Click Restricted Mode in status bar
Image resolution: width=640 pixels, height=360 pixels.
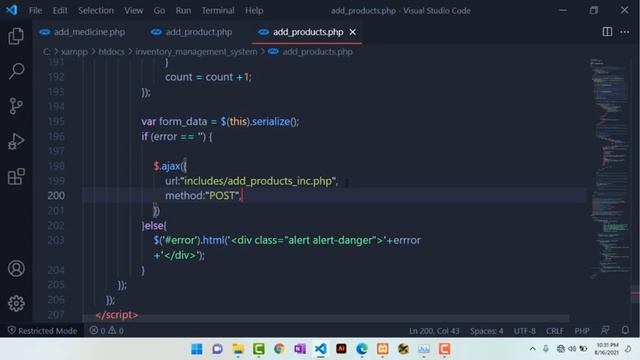[42, 331]
